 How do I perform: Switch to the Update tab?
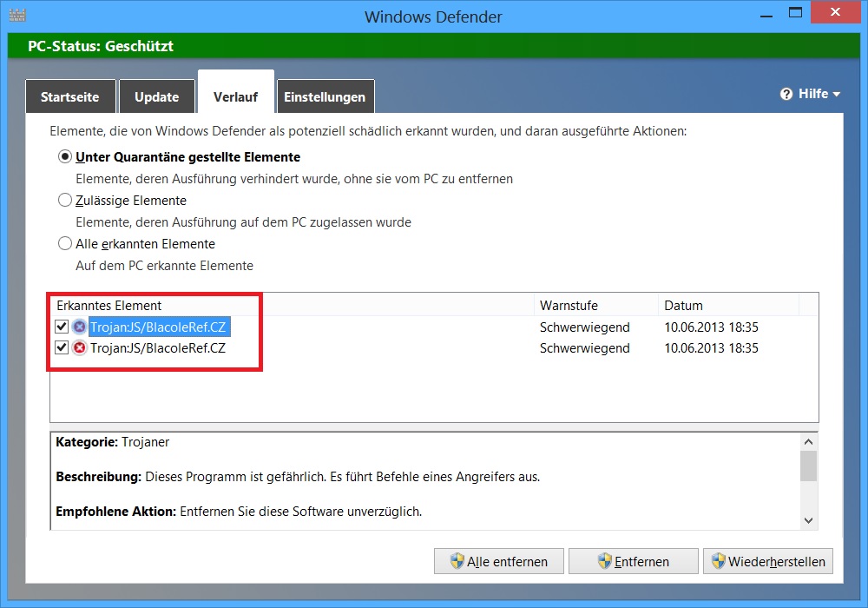(x=156, y=96)
